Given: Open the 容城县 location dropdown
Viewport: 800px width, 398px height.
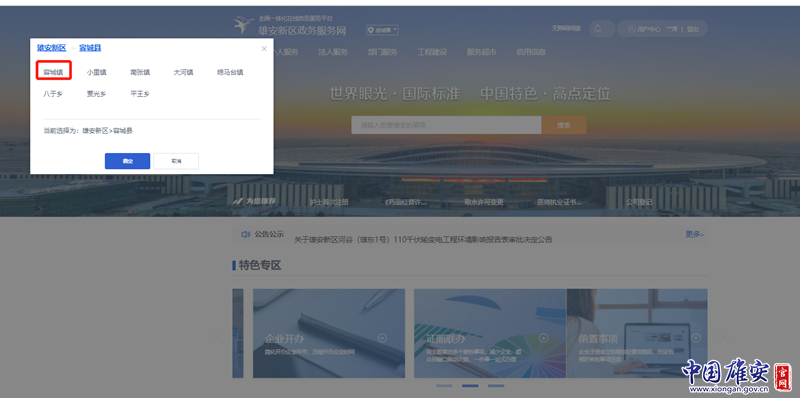Looking at the screenshot, I should coord(382,30).
